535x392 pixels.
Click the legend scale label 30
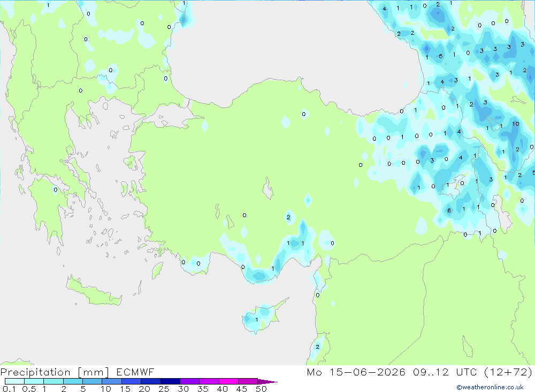tap(184, 389)
